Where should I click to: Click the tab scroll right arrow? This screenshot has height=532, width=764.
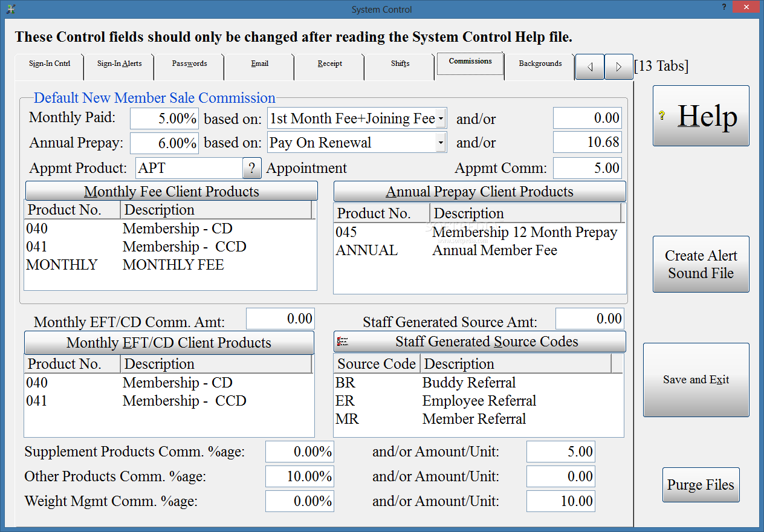click(x=618, y=66)
